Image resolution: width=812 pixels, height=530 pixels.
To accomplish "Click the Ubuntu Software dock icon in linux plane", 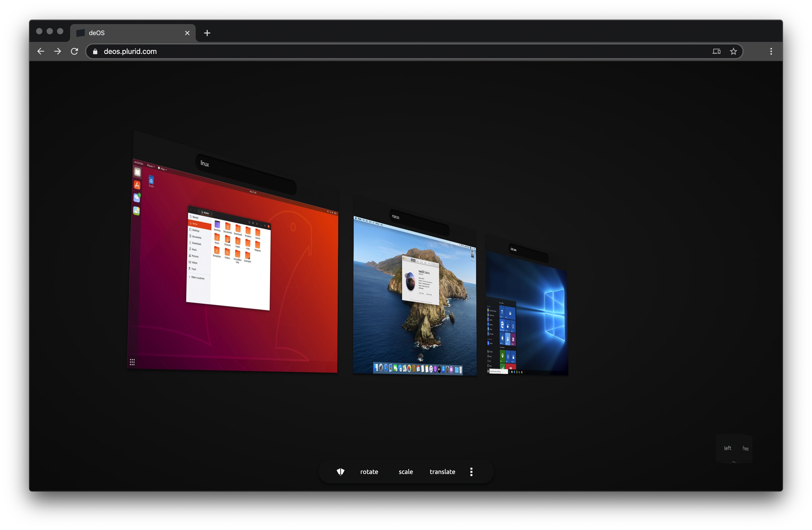I will [137, 185].
